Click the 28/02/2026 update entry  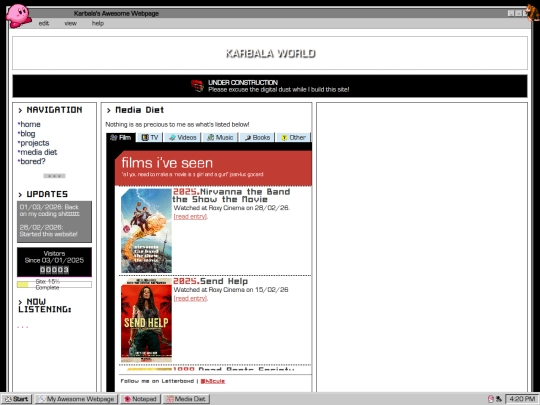click(x=48, y=231)
